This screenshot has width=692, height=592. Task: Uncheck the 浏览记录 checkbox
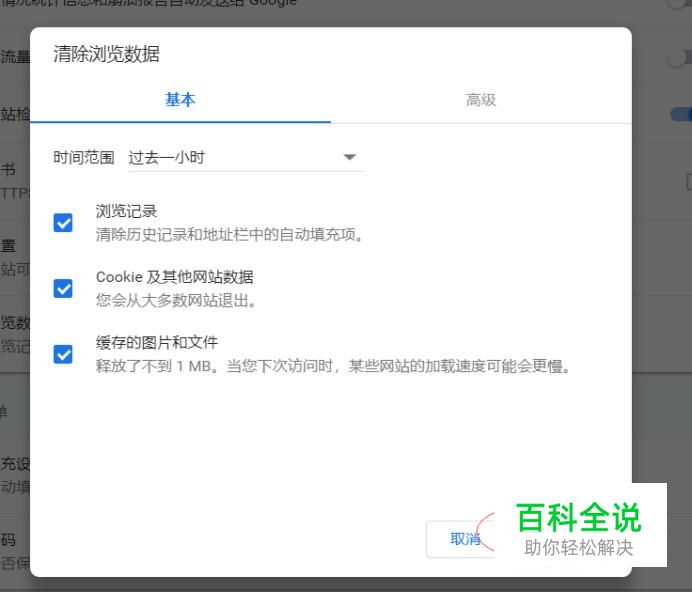coord(63,222)
